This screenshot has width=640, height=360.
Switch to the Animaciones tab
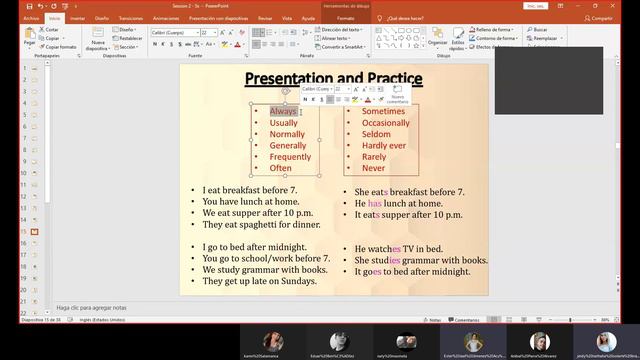(166, 18)
